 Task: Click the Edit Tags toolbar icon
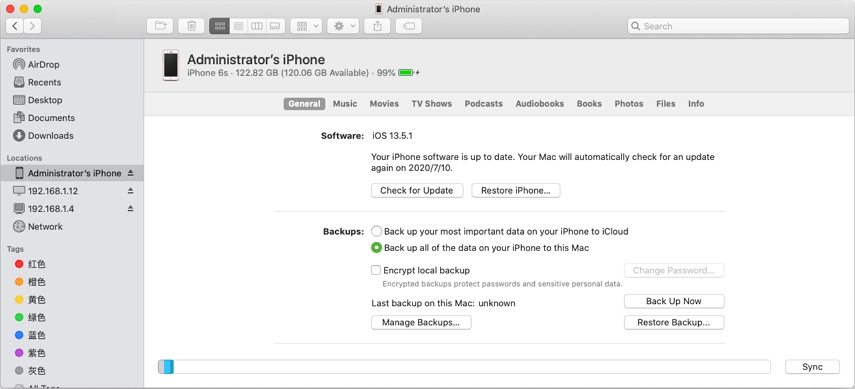tap(408, 26)
